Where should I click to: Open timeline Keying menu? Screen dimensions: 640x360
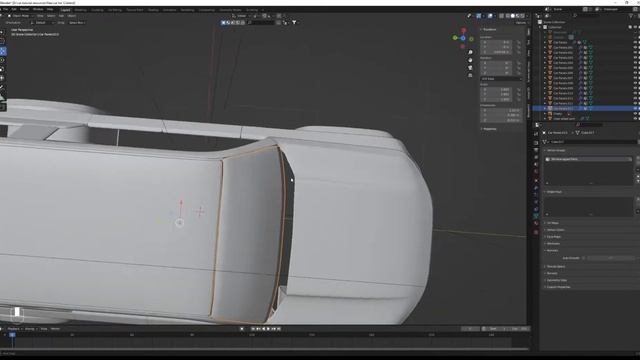[x=30, y=329]
